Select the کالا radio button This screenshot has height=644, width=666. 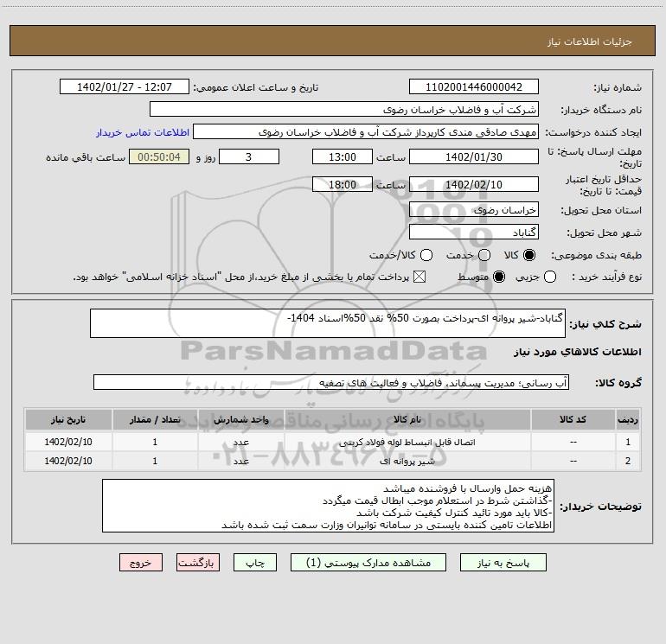[x=529, y=255]
